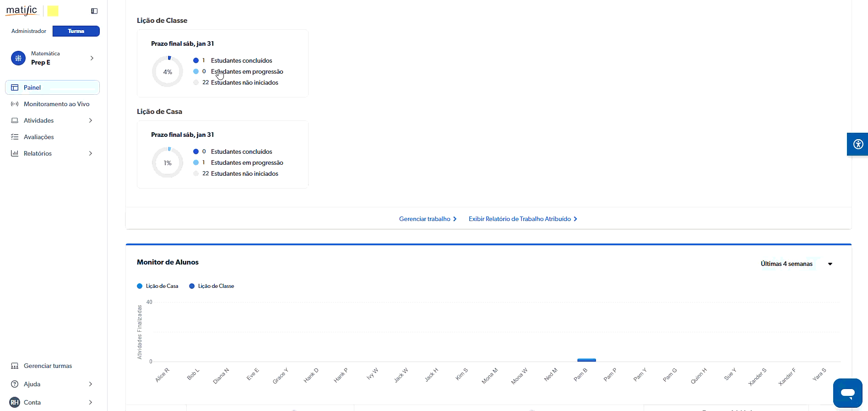
Task: Expand the Relatórios submenu
Action: pyautogui.click(x=90, y=153)
